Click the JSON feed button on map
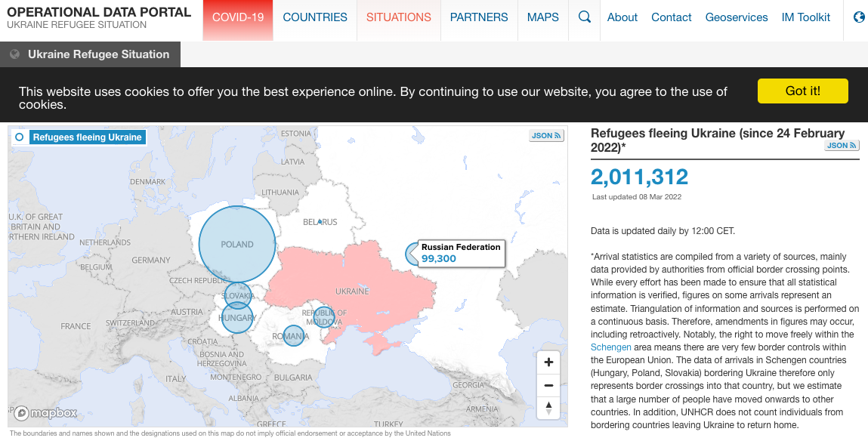 (546, 136)
